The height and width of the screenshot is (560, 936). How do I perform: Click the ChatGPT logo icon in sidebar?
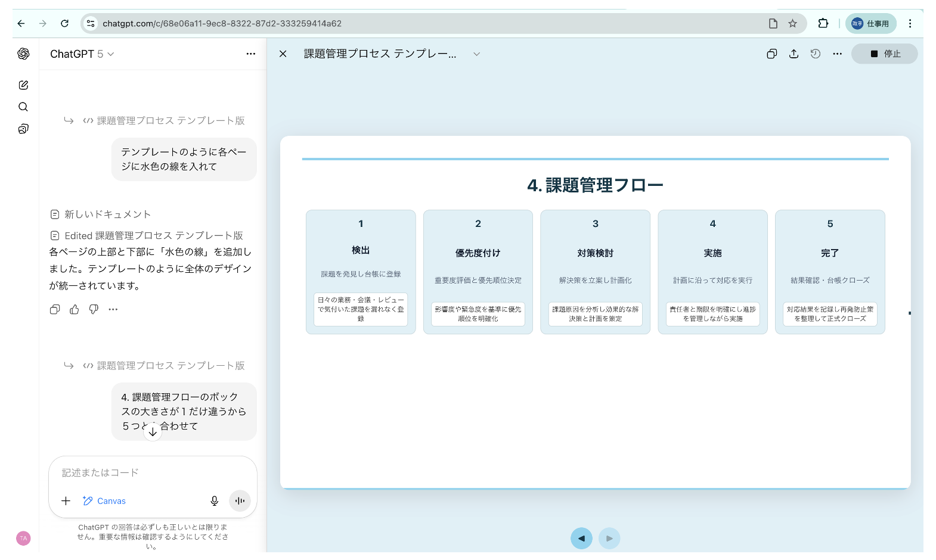coord(23,54)
